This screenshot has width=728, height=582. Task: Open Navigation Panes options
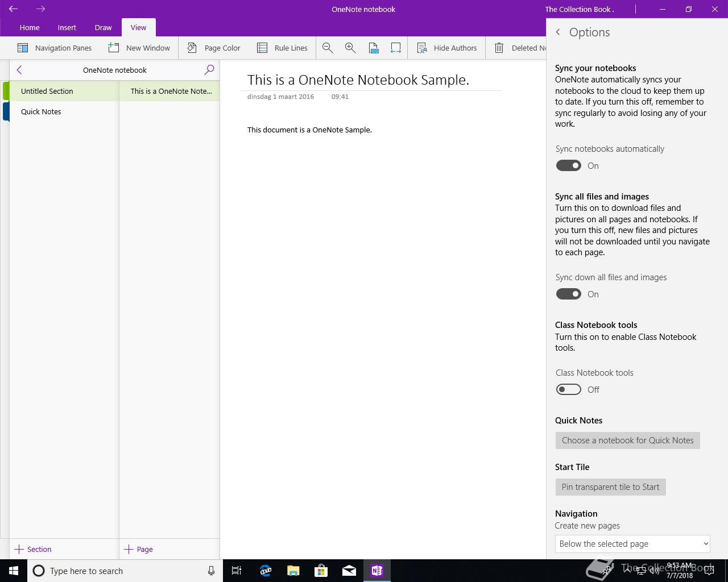tap(55, 48)
